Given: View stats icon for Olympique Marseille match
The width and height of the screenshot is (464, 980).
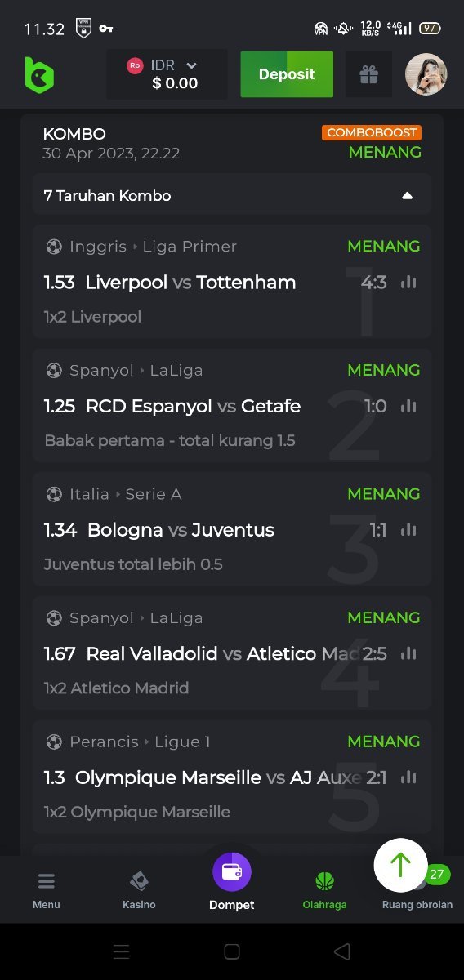Looking at the screenshot, I should click(408, 777).
